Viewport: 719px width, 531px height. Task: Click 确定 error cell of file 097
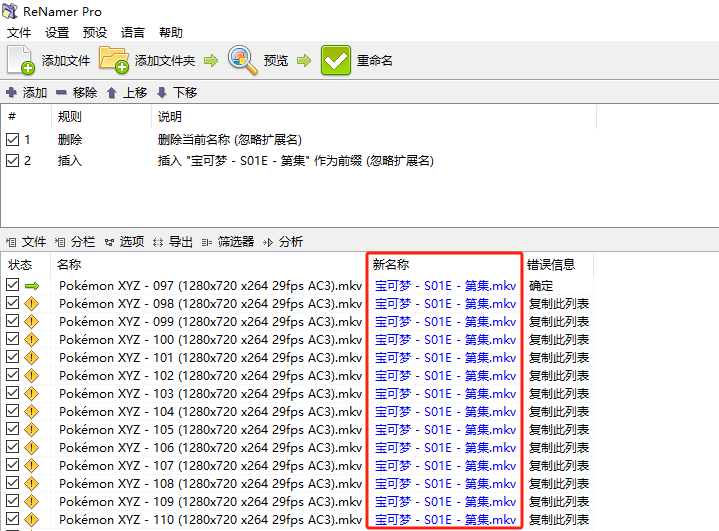(x=541, y=286)
